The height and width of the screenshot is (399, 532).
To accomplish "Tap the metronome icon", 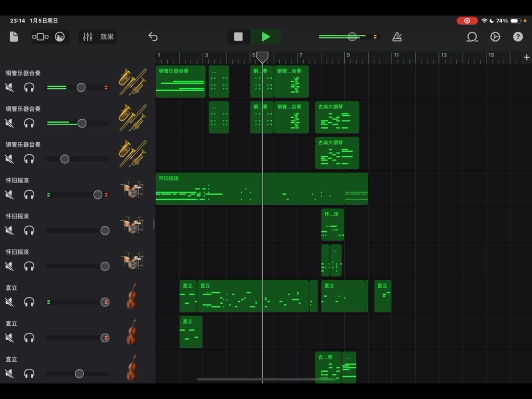I will coord(397,37).
